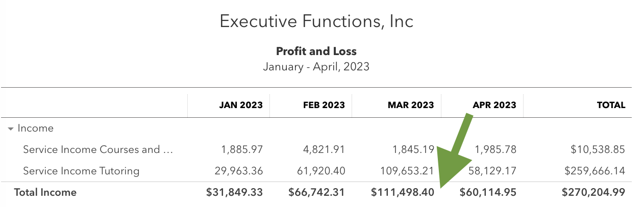Screen dimensions: 644x207
Task: Open January Total Income $31,849.33
Action: click(x=235, y=192)
